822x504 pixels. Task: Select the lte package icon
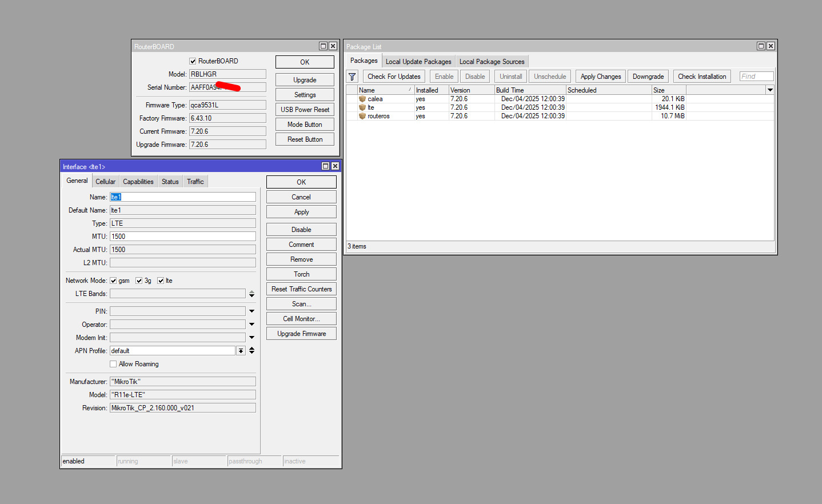pyautogui.click(x=362, y=107)
